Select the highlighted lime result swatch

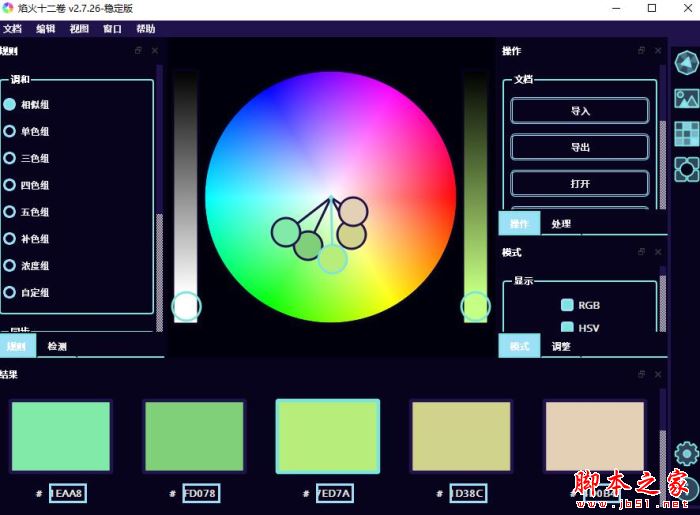coord(328,436)
